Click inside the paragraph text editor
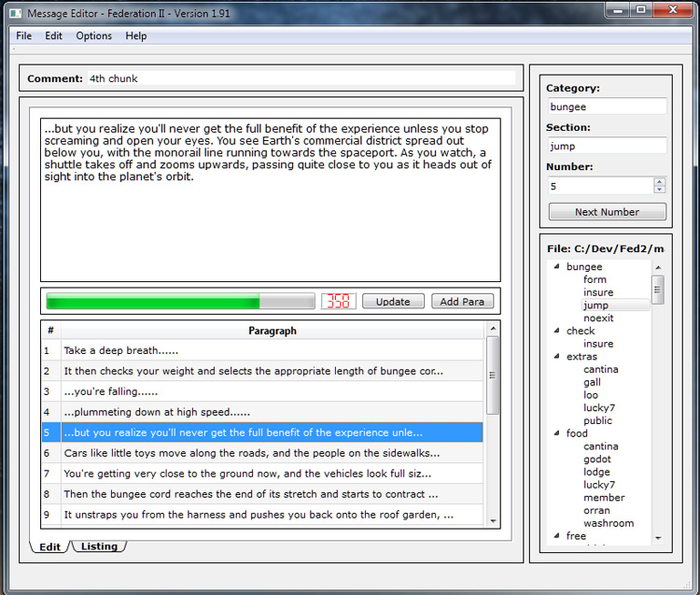Screen dimensions: 700x595 coord(270,200)
